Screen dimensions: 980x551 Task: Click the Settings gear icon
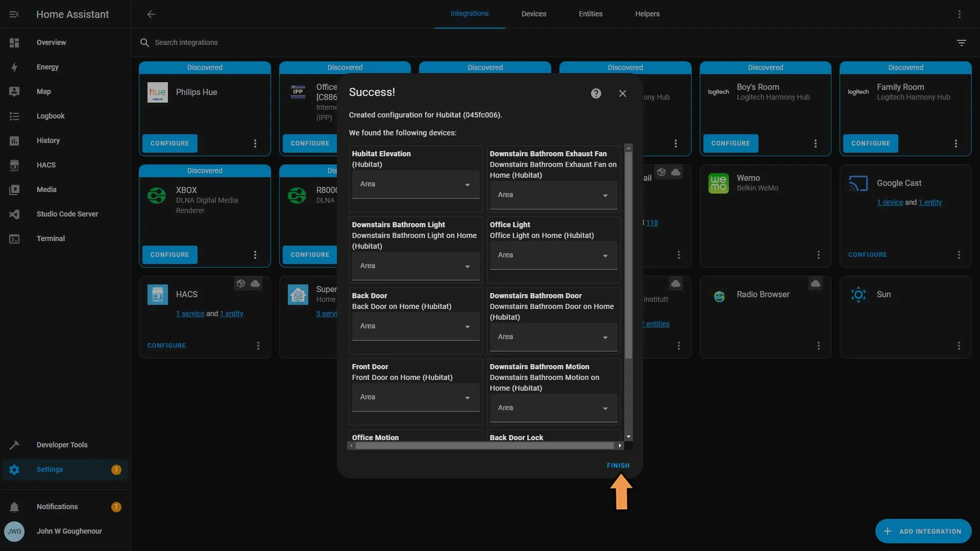pyautogui.click(x=14, y=469)
